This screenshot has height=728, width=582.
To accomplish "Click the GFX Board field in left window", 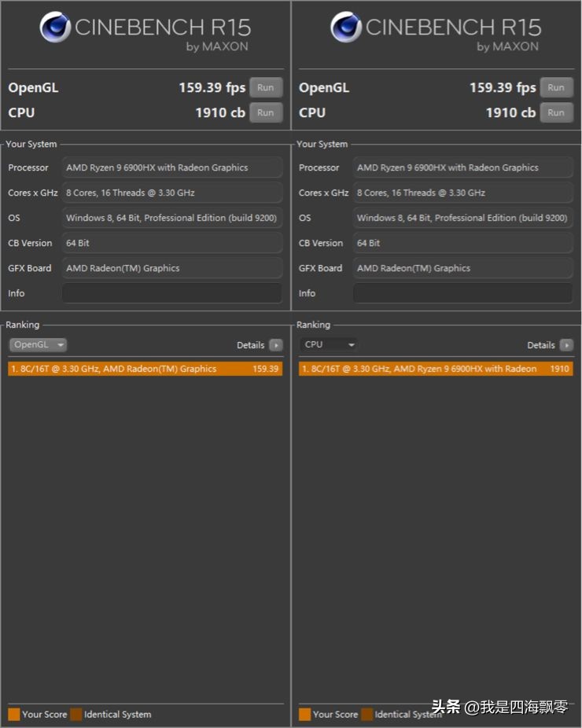I will pyautogui.click(x=172, y=268).
